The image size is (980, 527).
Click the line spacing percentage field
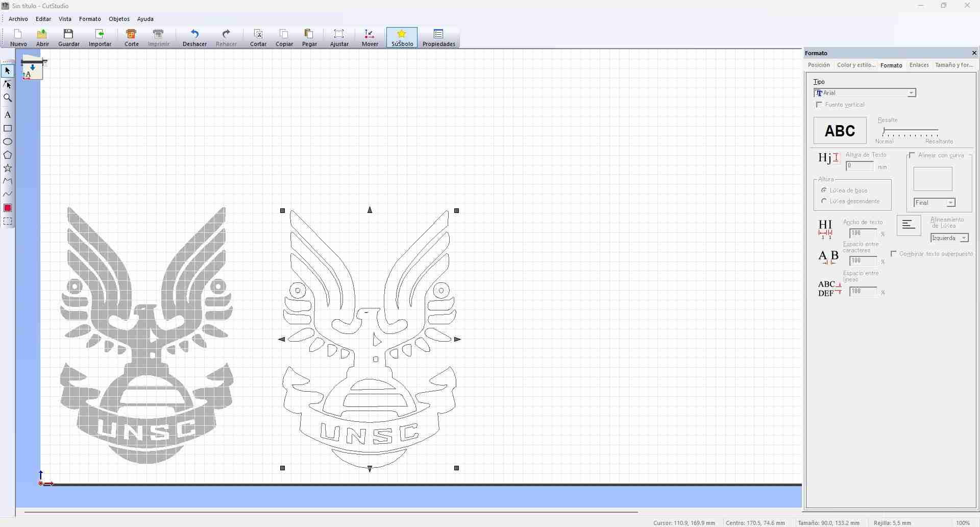click(x=863, y=292)
